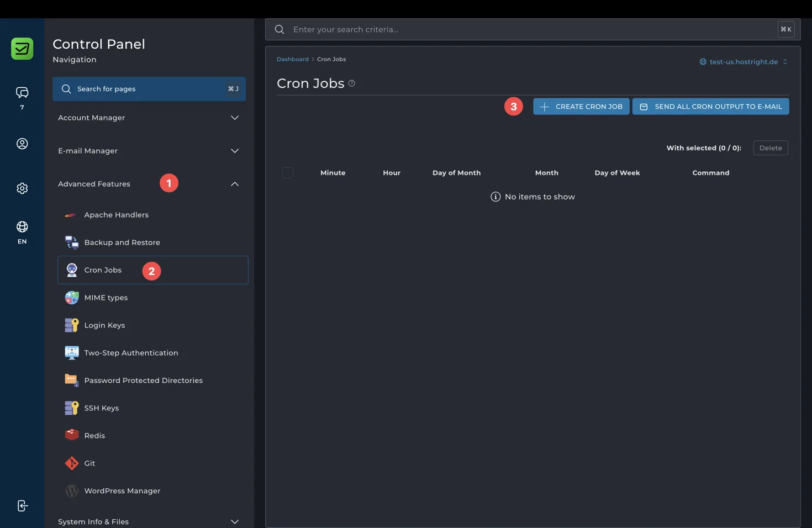Click the help icon beside Cron Jobs title
812x528 pixels.
tap(351, 83)
